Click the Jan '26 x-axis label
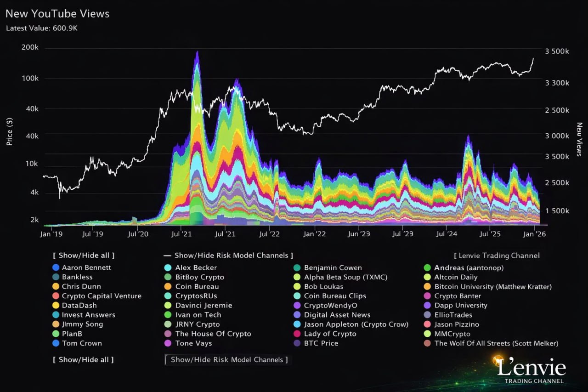This screenshot has height=392, width=588. 535,234
